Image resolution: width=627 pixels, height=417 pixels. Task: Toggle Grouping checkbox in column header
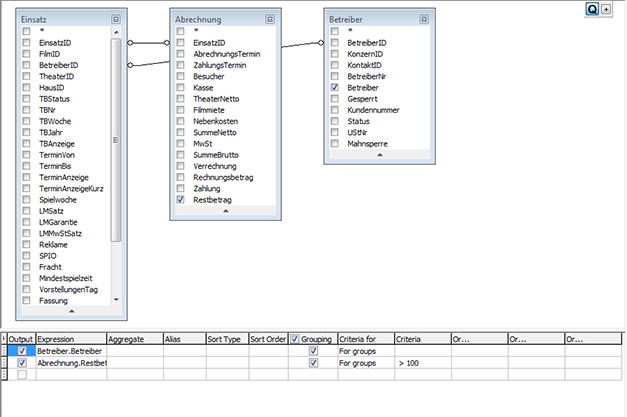(x=296, y=339)
